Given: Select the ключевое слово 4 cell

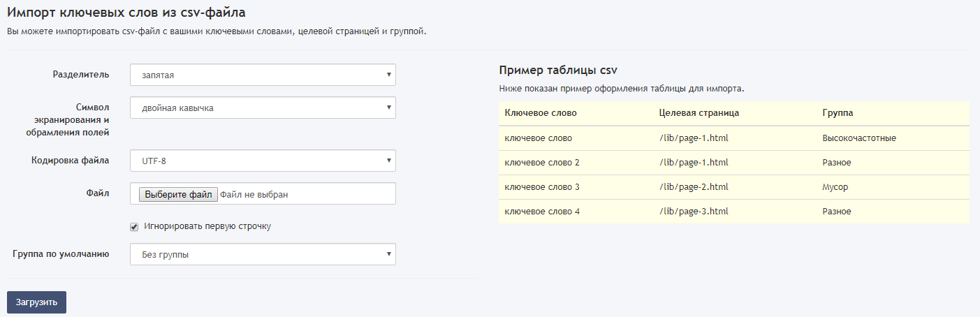Looking at the screenshot, I should pyautogui.click(x=542, y=212).
